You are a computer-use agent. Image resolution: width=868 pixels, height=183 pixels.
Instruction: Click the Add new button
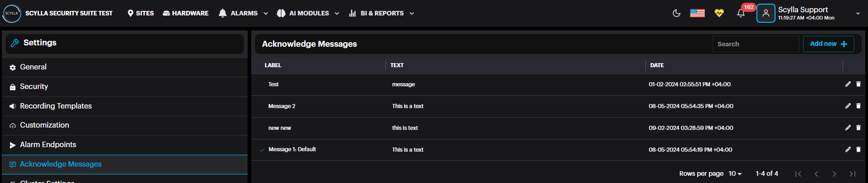tap(828, 44)
